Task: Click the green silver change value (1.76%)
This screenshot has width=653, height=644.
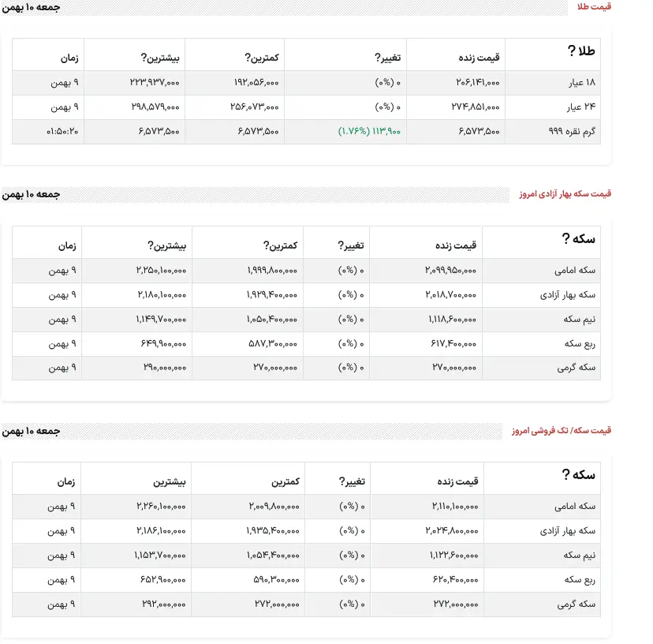Action: 369,131
